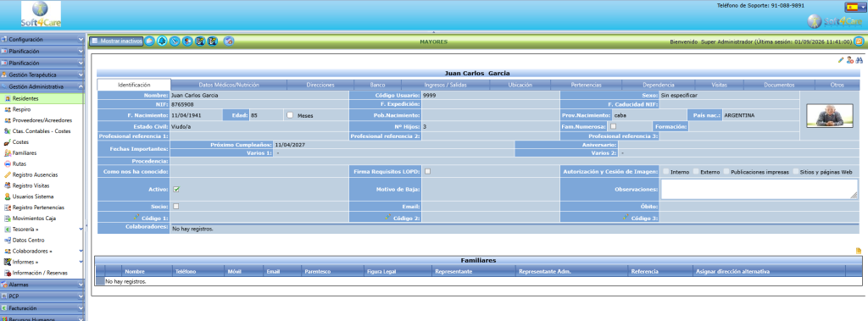The image size is (868, 321).
Task: Click the Soft4Care logo in the top-left header
Action: click(x=41, y=14)
